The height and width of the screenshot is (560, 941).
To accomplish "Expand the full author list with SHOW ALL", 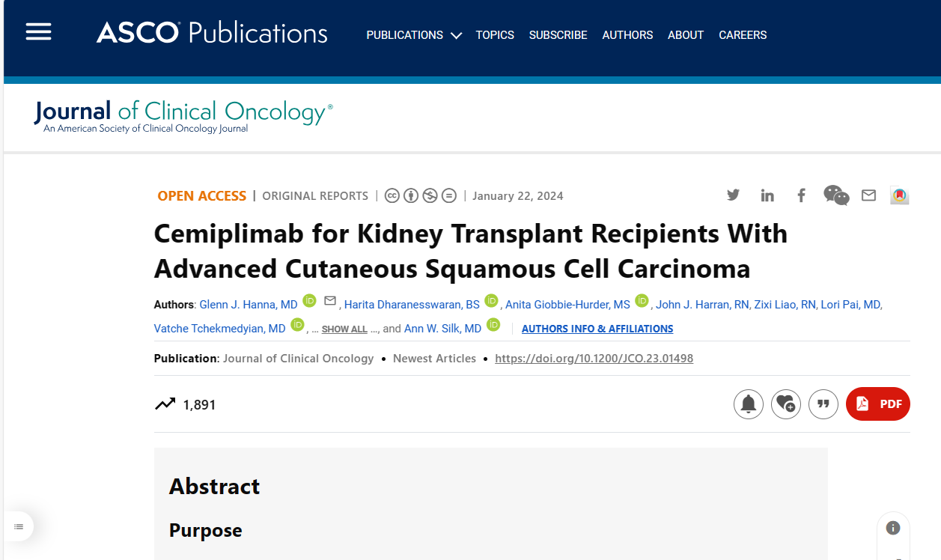I will pos(344,329).
